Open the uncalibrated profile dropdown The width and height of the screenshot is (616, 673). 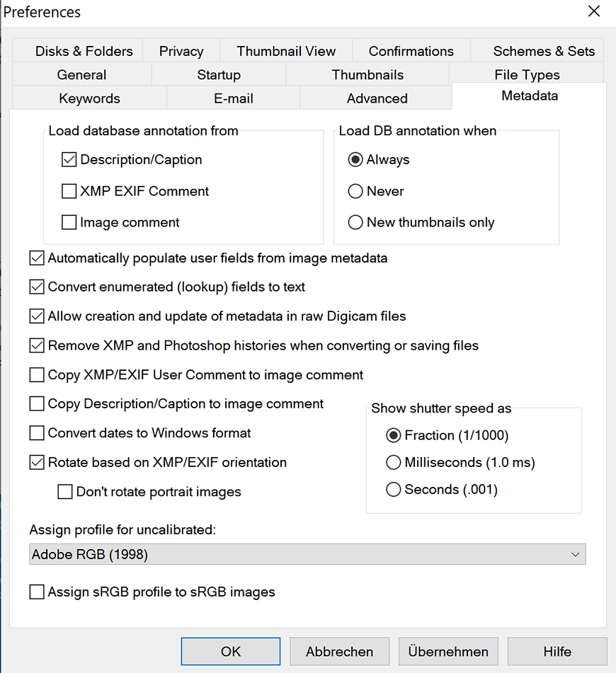coord(308,555)
